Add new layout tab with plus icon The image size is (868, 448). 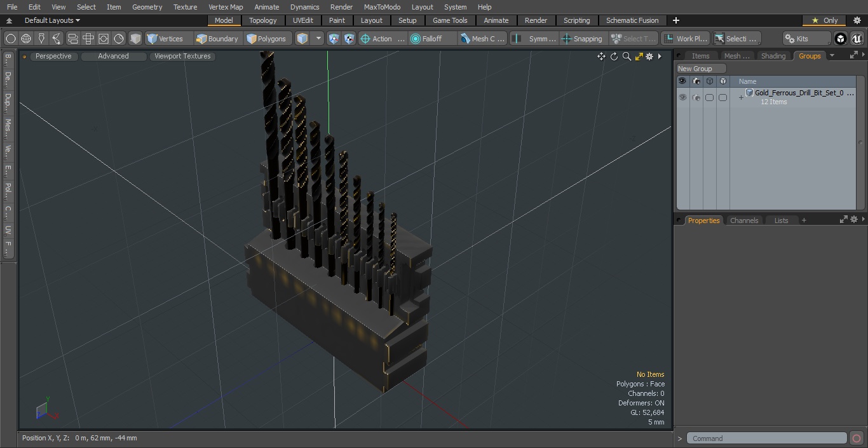pyautogui.click(x=675, y=20)
